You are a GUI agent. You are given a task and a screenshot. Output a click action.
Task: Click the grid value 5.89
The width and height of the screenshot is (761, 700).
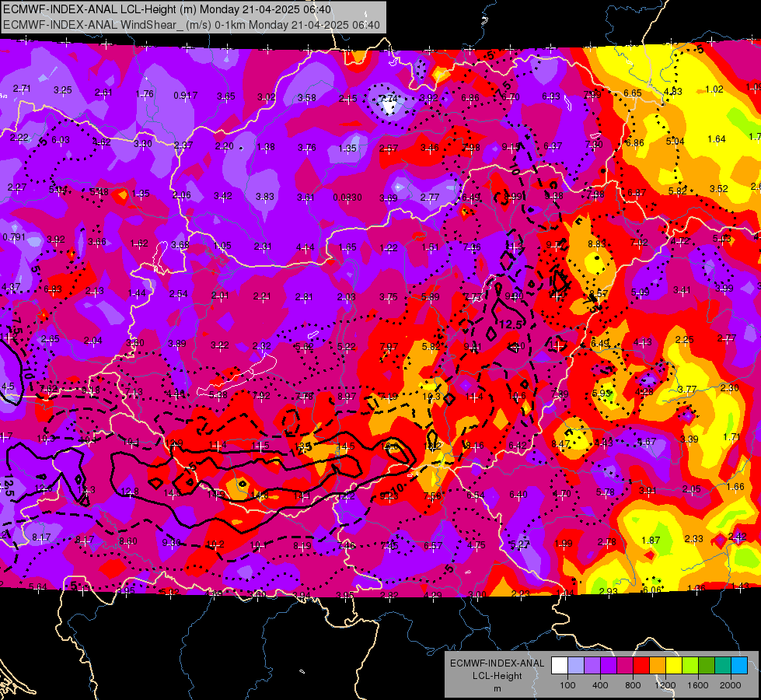(430, 297)
